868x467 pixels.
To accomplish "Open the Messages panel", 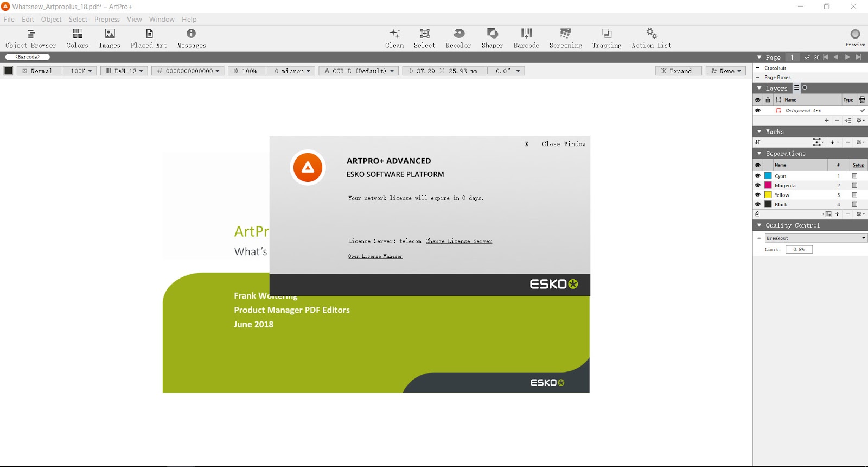I will [192, 39].
